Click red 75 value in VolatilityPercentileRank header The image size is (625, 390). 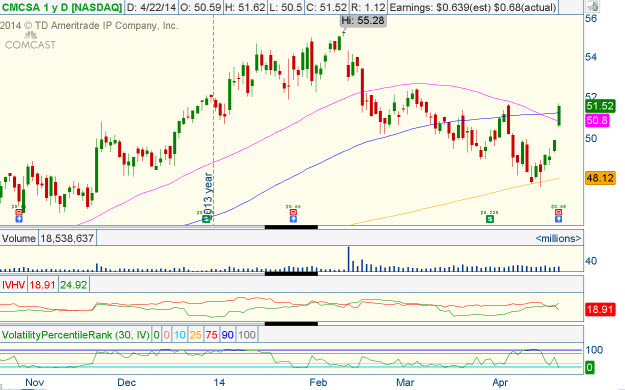[211, 335]
